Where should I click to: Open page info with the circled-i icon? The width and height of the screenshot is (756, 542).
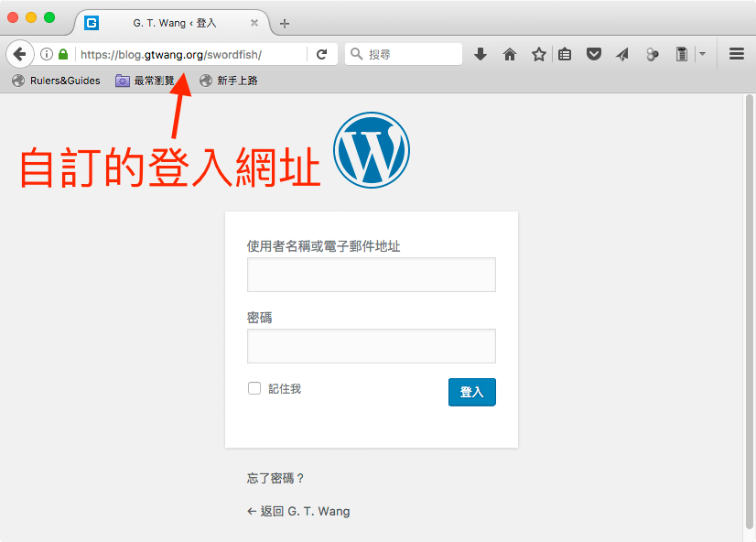pos(46,54)
